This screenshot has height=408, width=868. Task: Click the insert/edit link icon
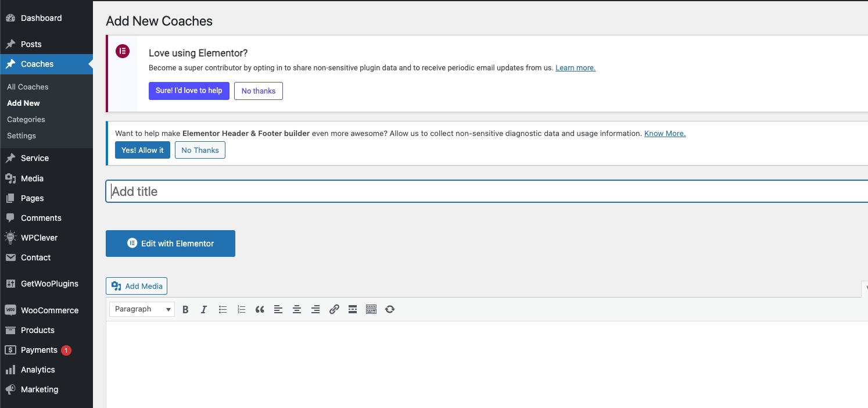[334, 310]
